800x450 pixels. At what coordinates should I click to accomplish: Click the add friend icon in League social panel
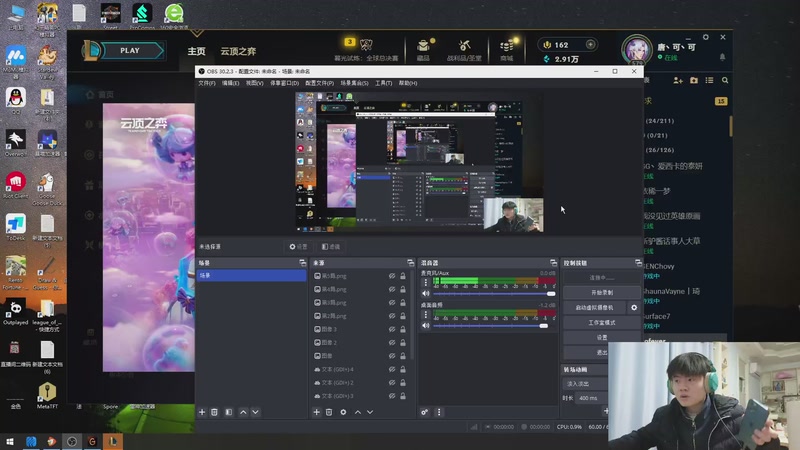tap(678, 81)
